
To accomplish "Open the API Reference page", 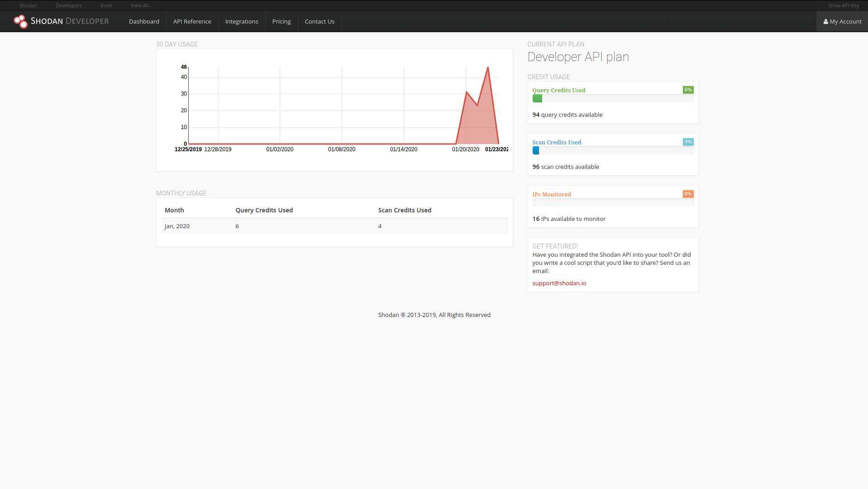I will 192,21.
